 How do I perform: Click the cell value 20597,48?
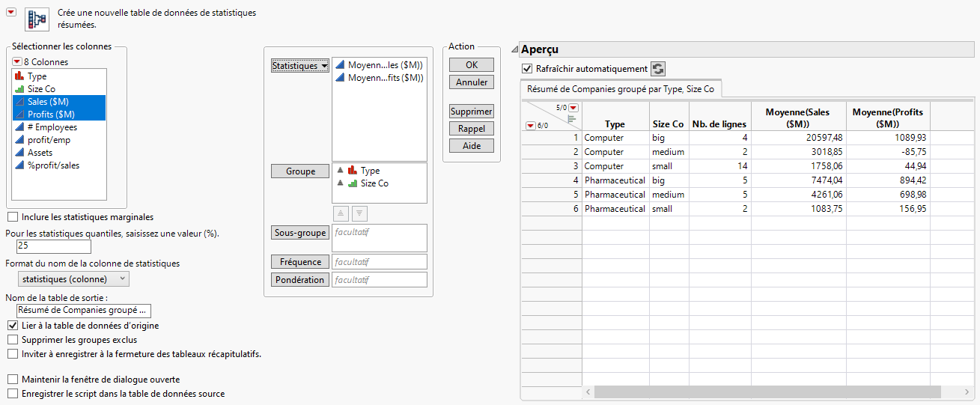[799, 138]
